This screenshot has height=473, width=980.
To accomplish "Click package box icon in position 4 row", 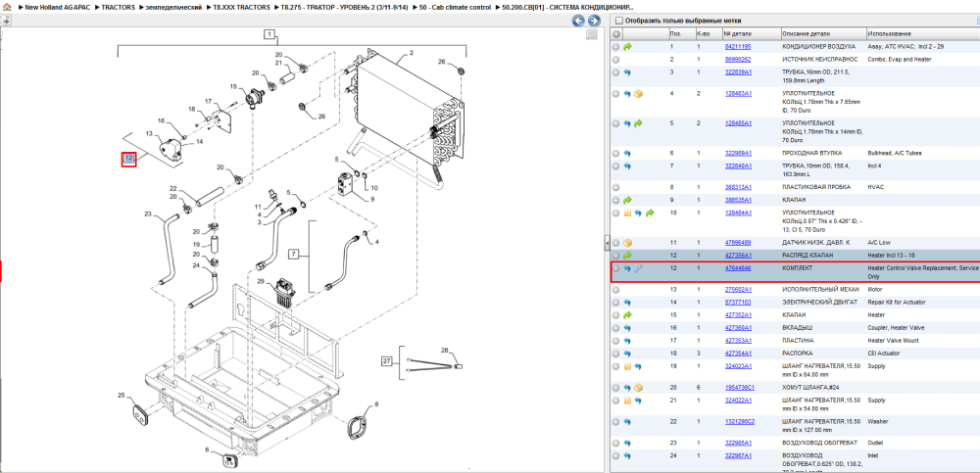I will pos(638,94).
